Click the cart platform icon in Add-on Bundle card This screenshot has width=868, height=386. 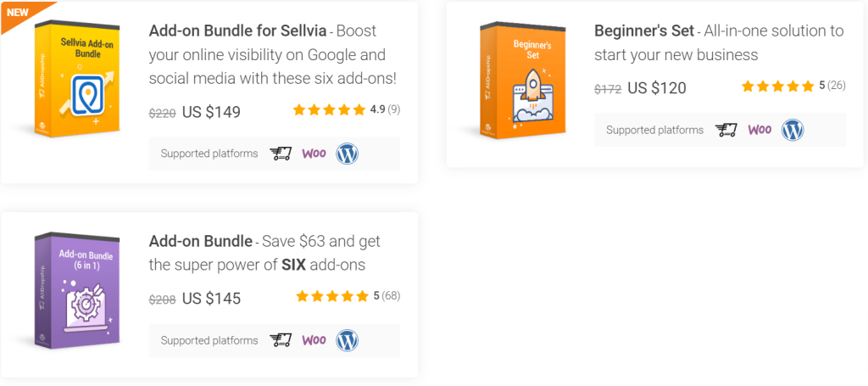coord(281,340)
